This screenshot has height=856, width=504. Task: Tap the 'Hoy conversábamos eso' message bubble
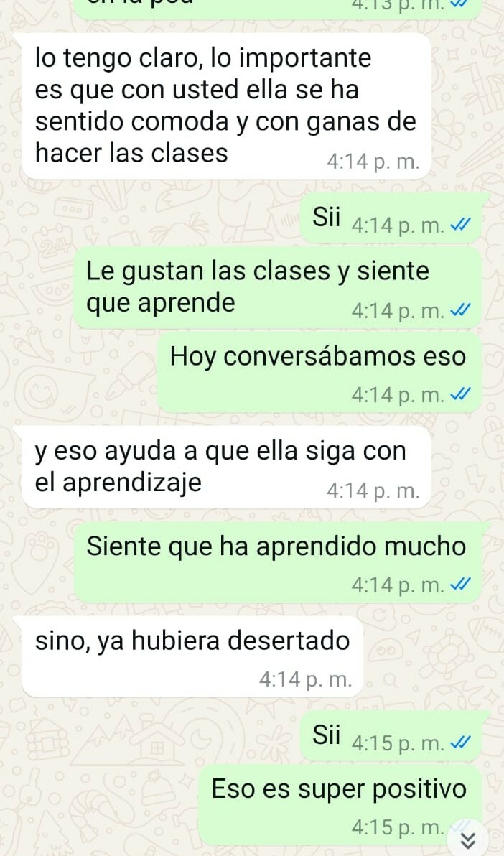pos(319,372)
